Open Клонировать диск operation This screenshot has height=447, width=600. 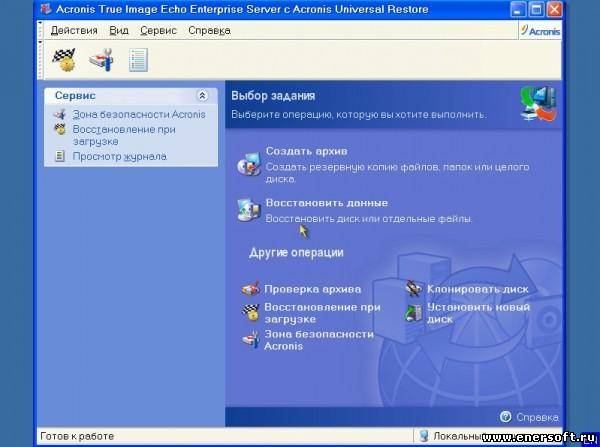pos(478,289)
